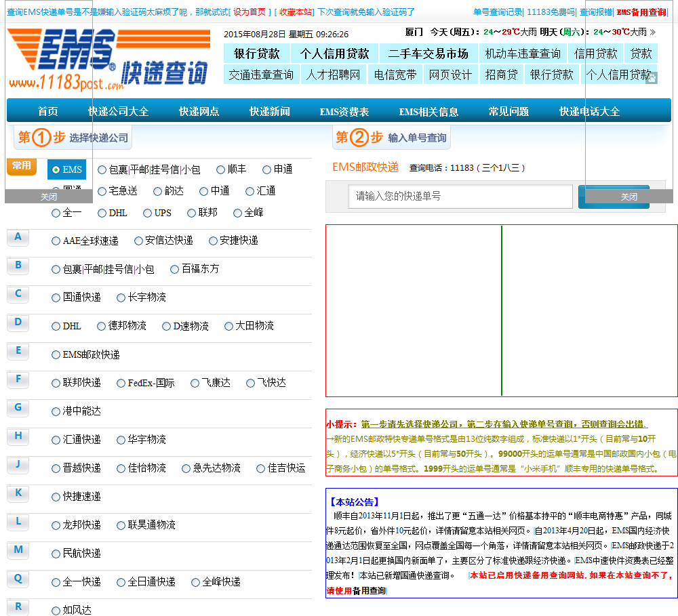Click the 备用查询 link in the announcement

pyautogui.click(x=369, y=591)
